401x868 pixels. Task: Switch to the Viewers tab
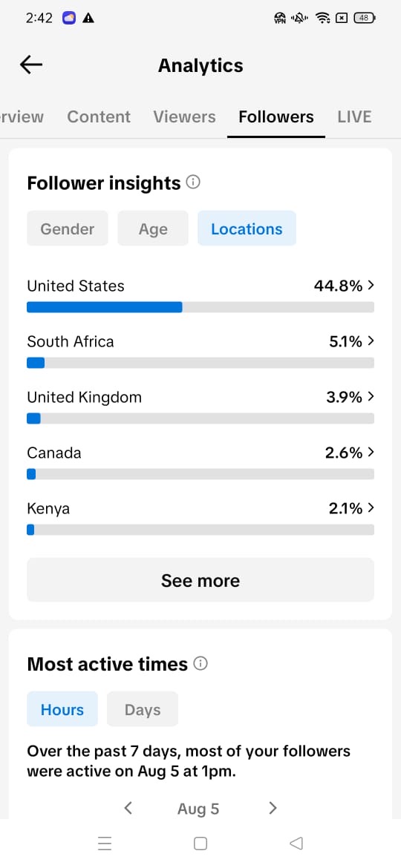[184, 116]
